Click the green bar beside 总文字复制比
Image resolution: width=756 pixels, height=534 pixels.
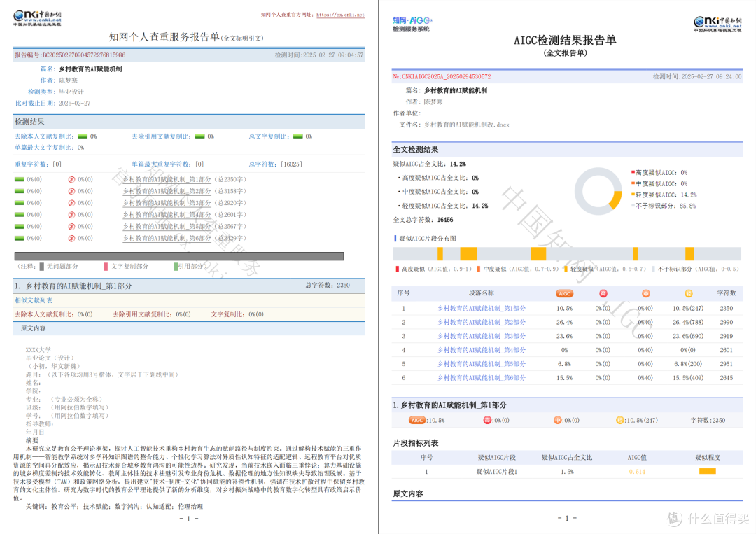pos(298,136)
